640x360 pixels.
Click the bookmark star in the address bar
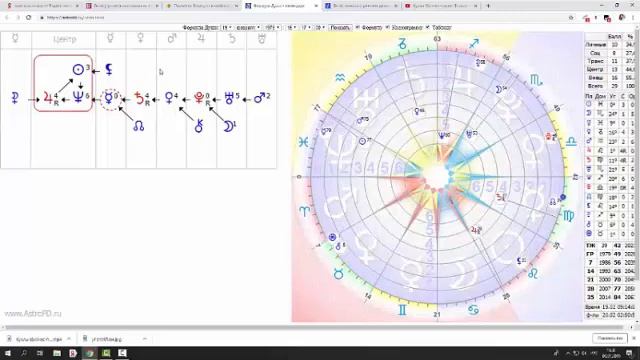pos(571,18)
